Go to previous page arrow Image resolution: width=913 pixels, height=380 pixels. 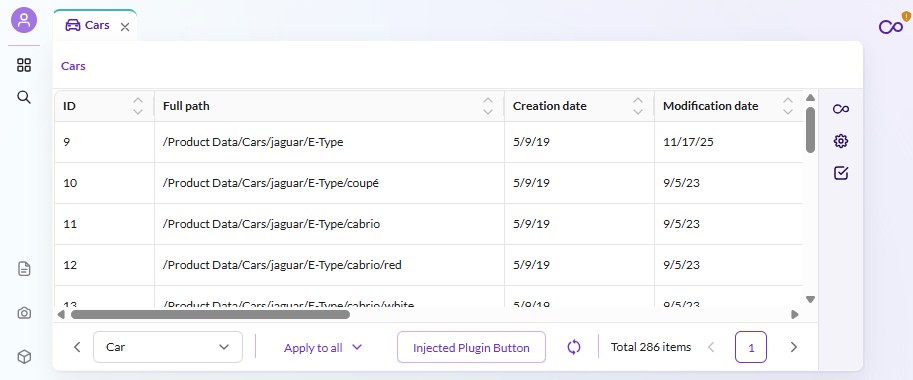click(711, 347)
